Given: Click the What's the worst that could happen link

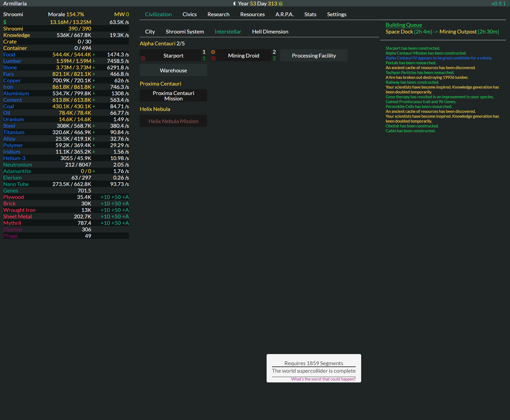Looking at the screenshot, I should [323, 379].
